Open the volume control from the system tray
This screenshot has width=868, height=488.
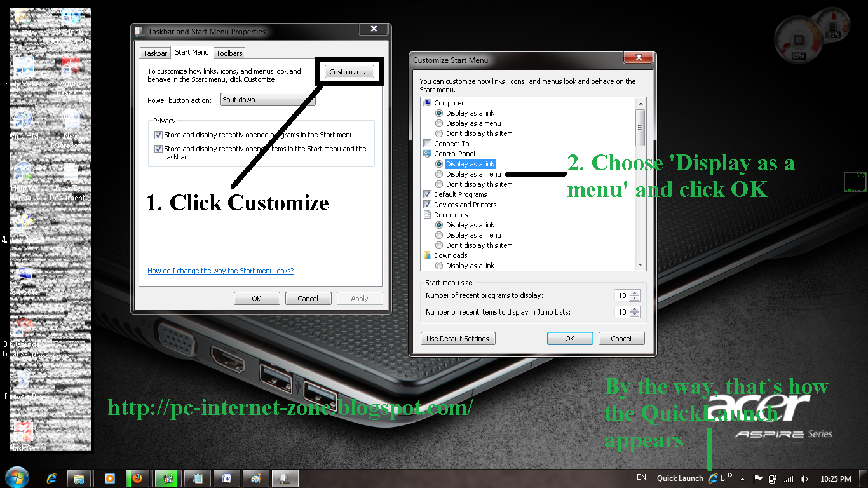pyautogui.click(x=803, y=478)
